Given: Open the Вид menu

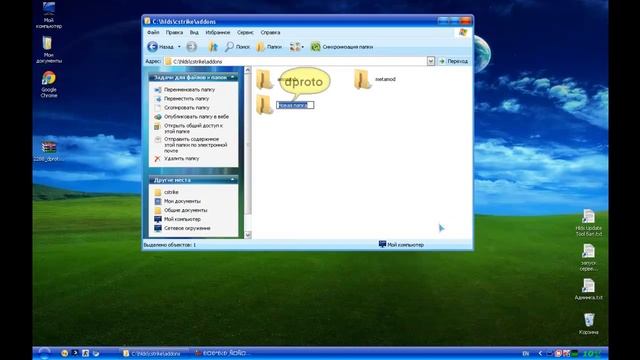Looking at the screenshot, I should [194, 32].
